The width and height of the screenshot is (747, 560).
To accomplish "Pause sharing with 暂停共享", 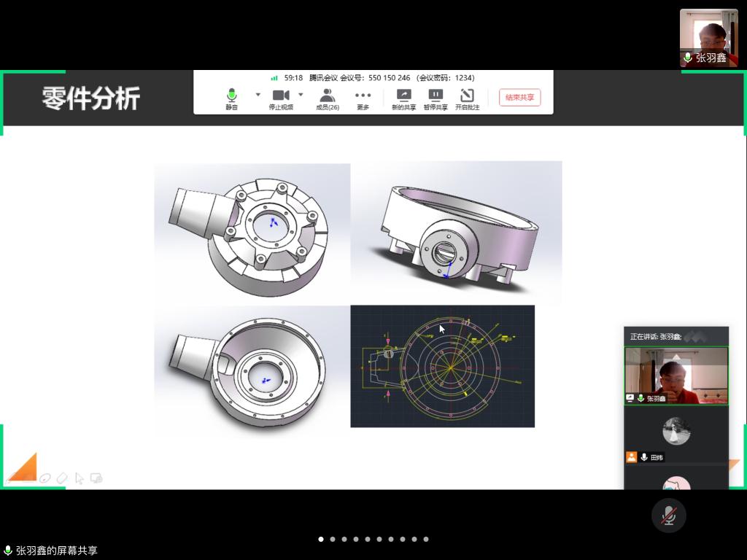I will (436, 96).
